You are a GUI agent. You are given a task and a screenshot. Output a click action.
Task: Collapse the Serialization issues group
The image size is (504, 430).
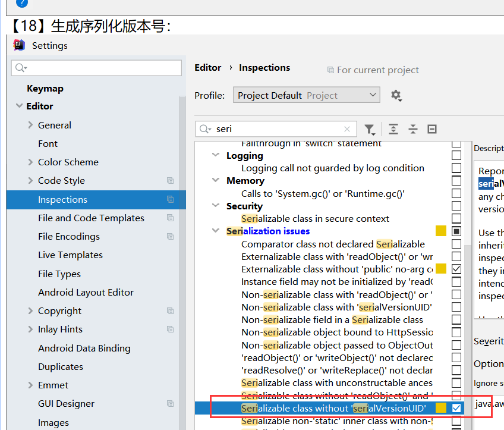pyautogui.click(x=216, y=231)
